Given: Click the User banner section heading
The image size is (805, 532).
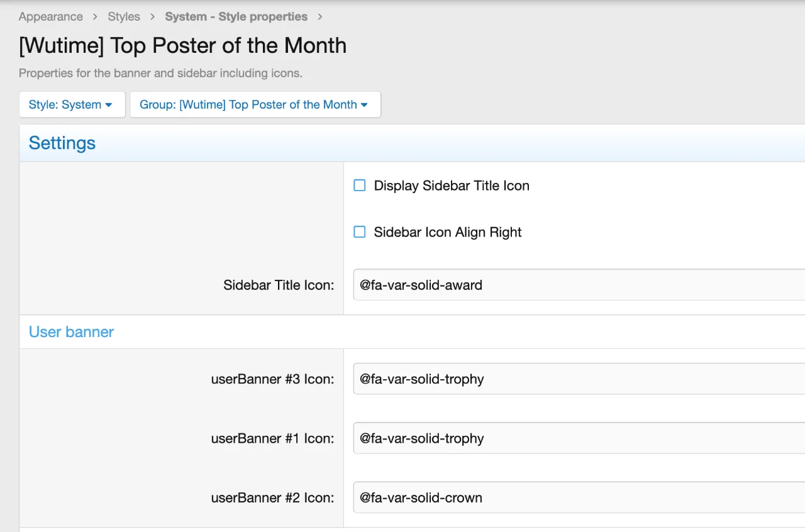Looking at the screenshot, I should click(71, 332).
